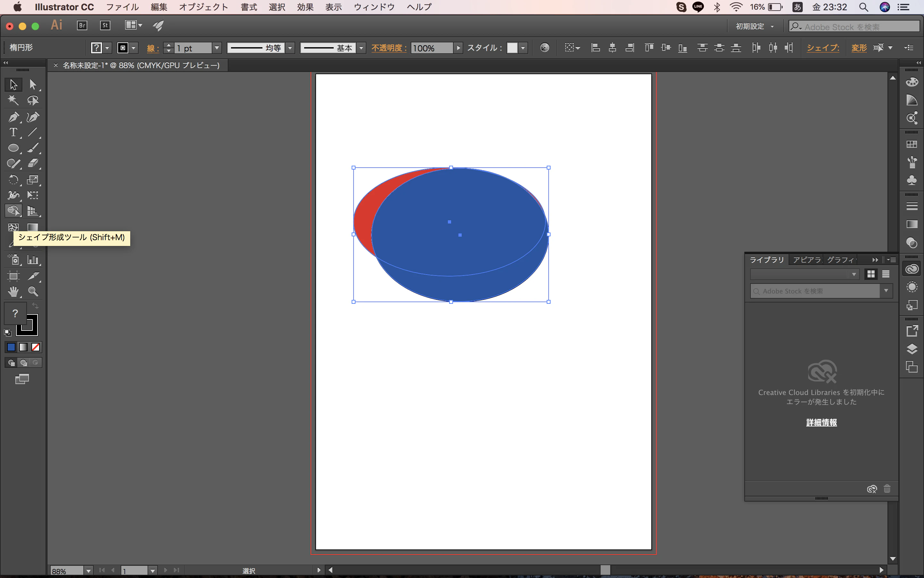
Task: Open stroke weight dropdown
Action: 217,48
